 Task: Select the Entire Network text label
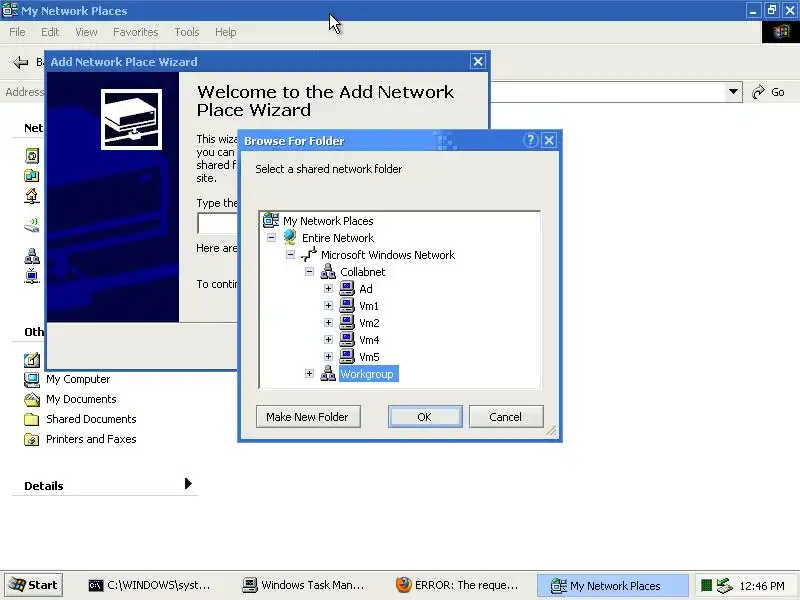tap(338, 238)
